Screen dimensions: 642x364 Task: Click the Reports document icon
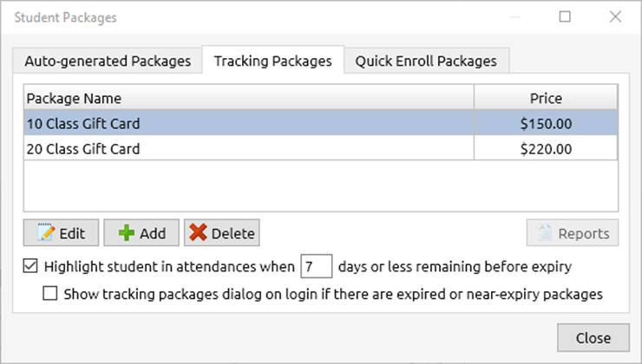point(544,233)
